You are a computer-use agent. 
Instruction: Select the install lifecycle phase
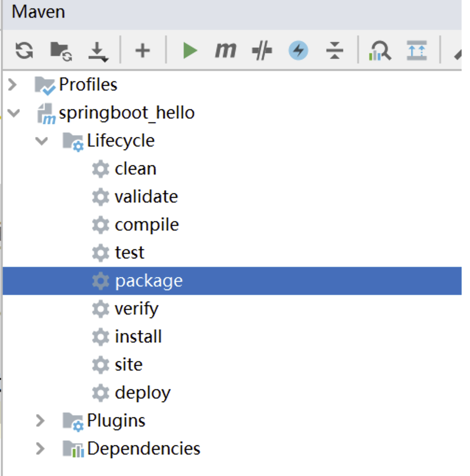pyautogui.click(x=138, y=337)
